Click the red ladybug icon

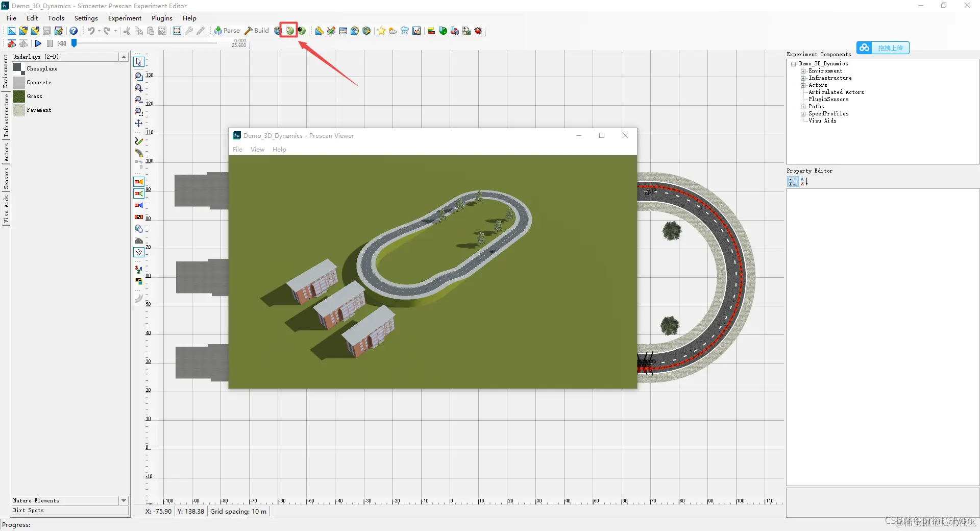[478, 31]
